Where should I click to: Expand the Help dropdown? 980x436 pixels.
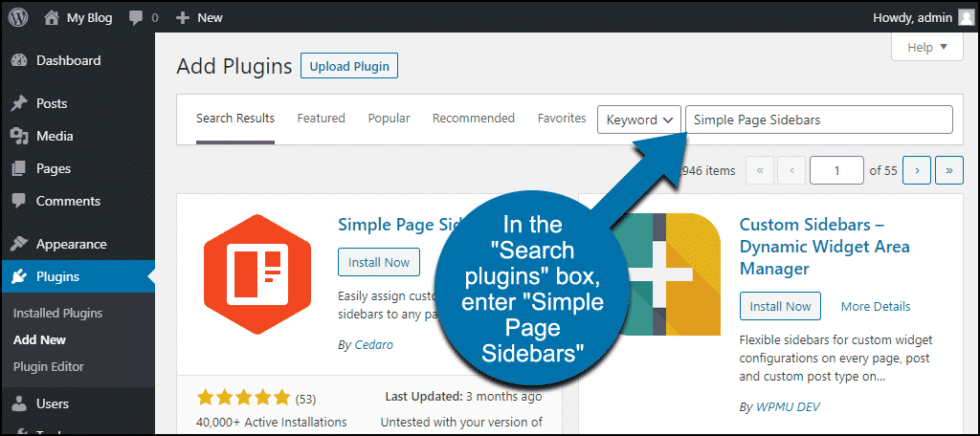click(927, 47)
